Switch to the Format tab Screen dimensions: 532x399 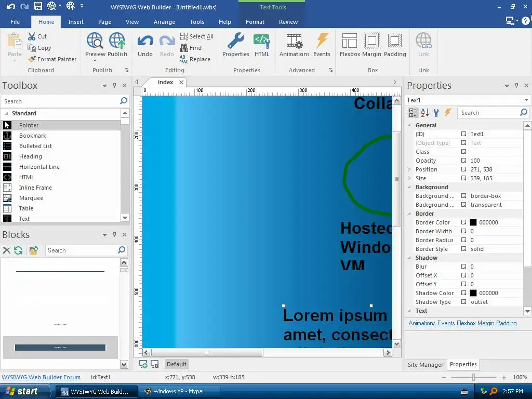255,22
